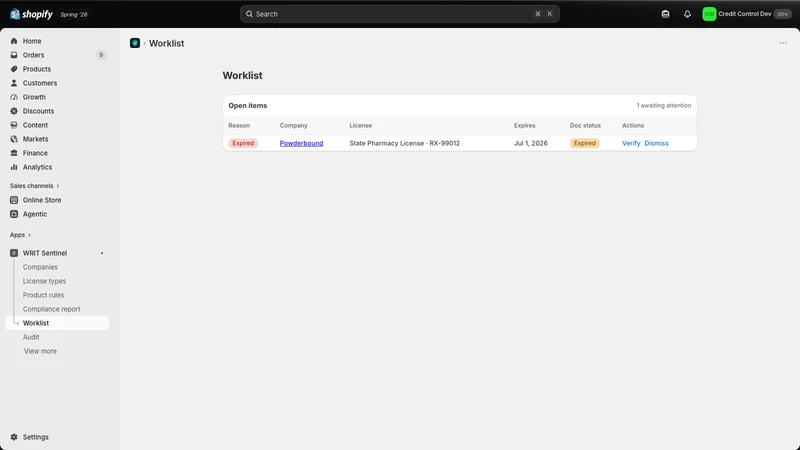Click the Markets globe icon
Viewport: 800px width, 450px height.
tap(14, 139)
